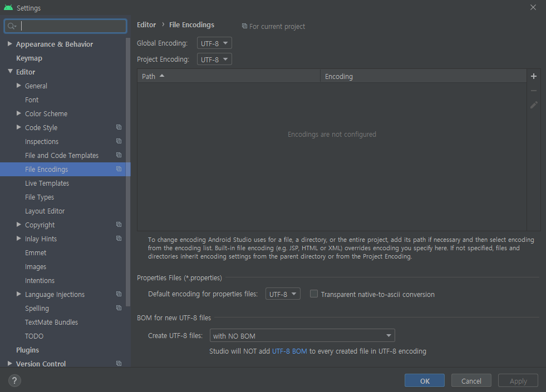Click project icon in File Encodings row
Image resolution: width=546 pixels, height=392 pixels.
[119, 169]
